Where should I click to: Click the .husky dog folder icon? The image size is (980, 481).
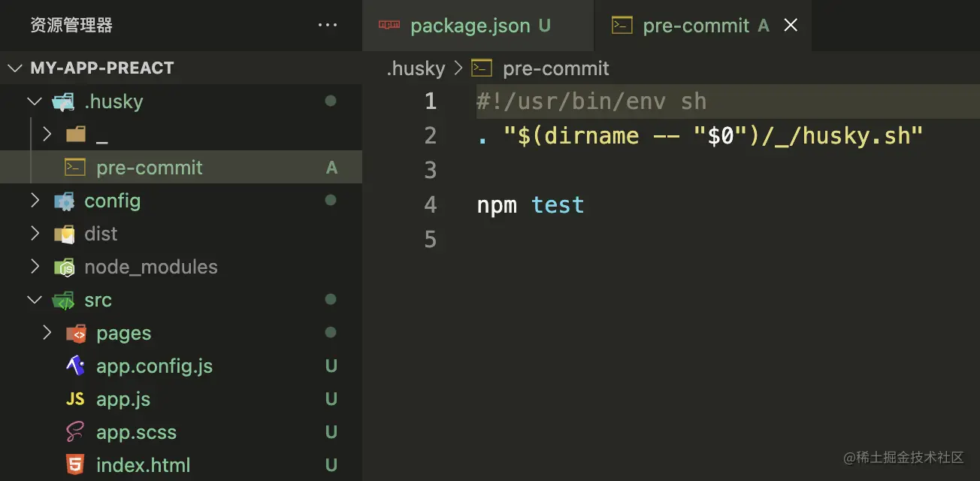click(63, 101)
